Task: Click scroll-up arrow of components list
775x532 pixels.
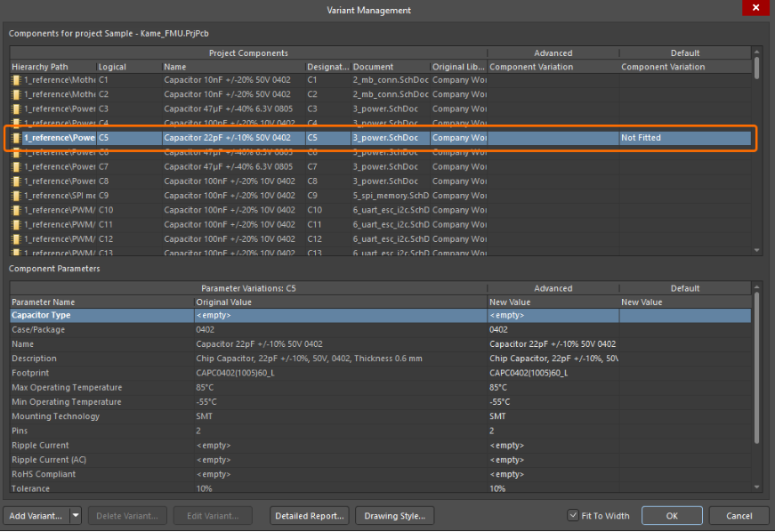Action: [756, 52]
